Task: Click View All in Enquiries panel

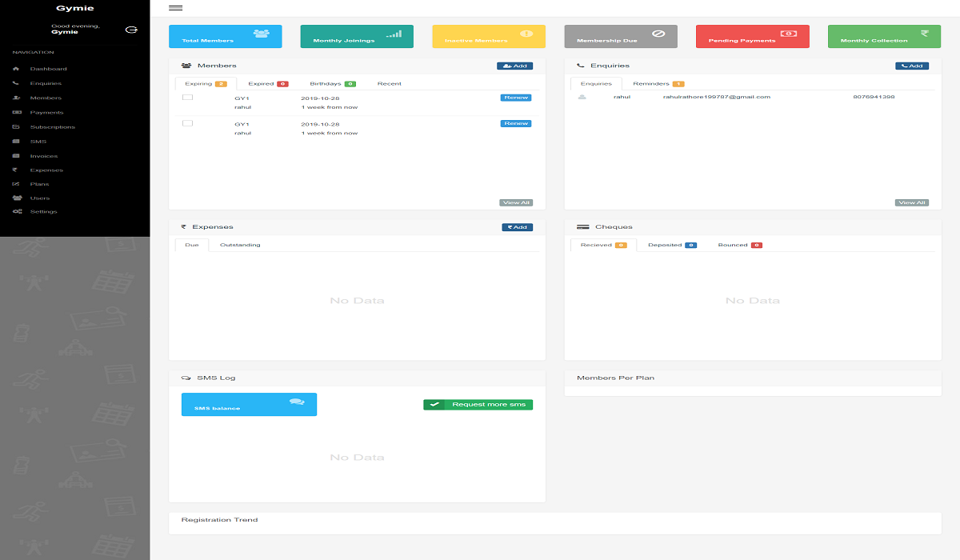Action: pos(911,203)
